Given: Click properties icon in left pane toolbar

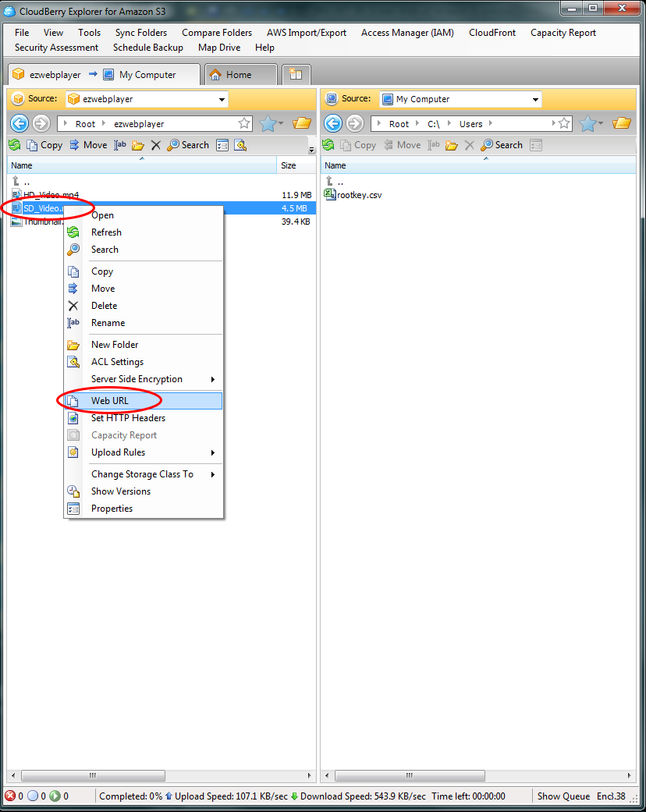Looking at the screenshot, I should pyautogui.click(x=223, y=145).
